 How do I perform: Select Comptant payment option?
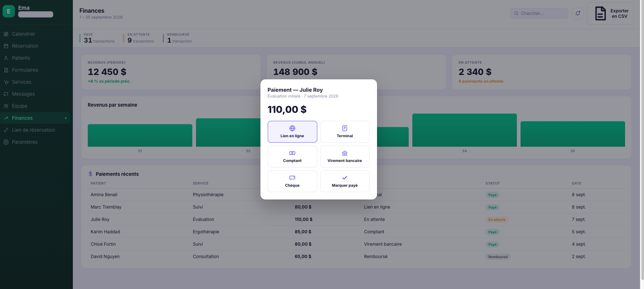[292, 157]
